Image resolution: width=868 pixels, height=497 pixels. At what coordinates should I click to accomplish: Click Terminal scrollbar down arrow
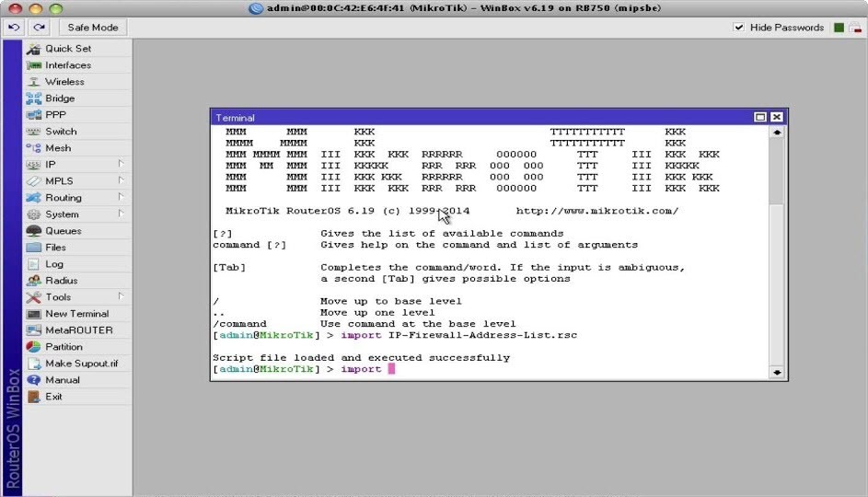click(777, 373)
